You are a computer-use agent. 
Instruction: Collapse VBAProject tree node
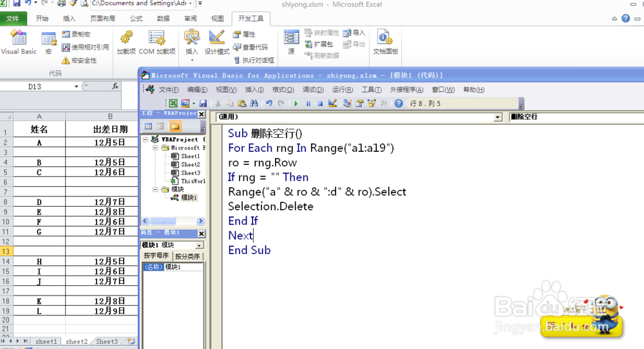coord(146,140)
